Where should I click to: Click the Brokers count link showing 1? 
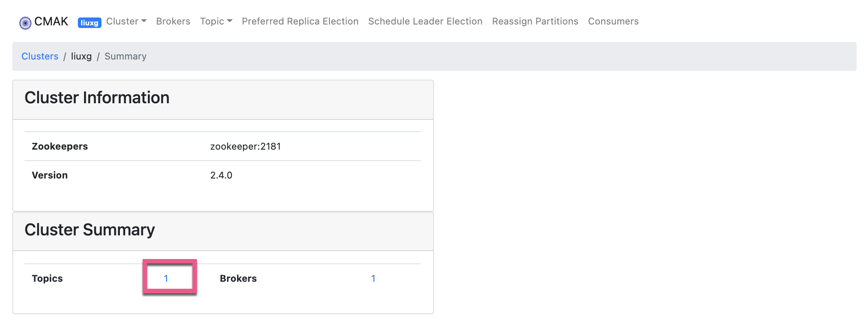click(x=373, y=278)
